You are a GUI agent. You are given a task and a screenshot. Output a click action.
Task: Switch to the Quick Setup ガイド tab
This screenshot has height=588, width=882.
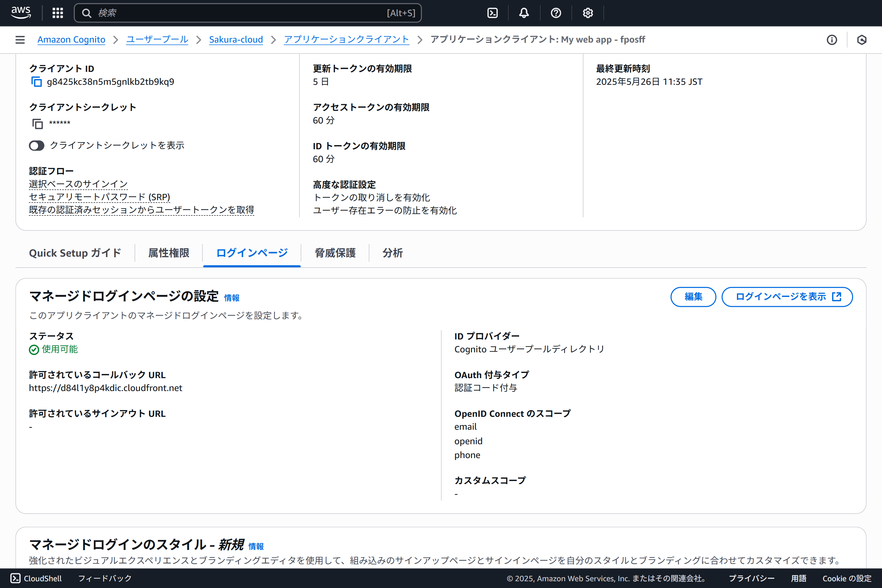pos(75,253)
